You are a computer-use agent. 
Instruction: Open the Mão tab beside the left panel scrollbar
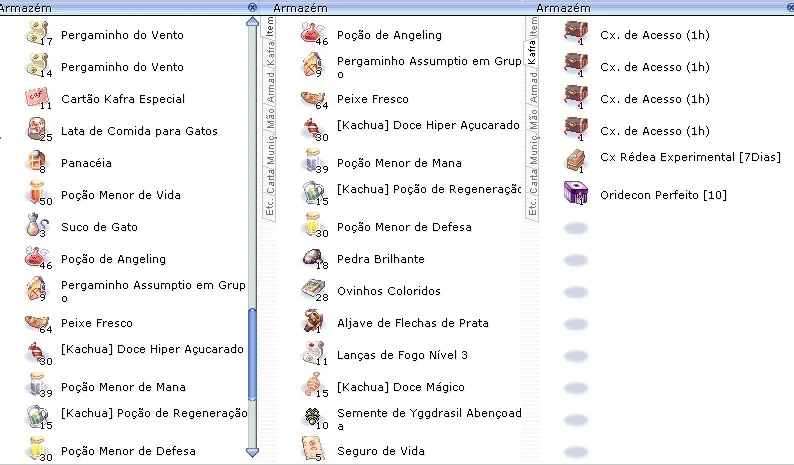point(270,118)
